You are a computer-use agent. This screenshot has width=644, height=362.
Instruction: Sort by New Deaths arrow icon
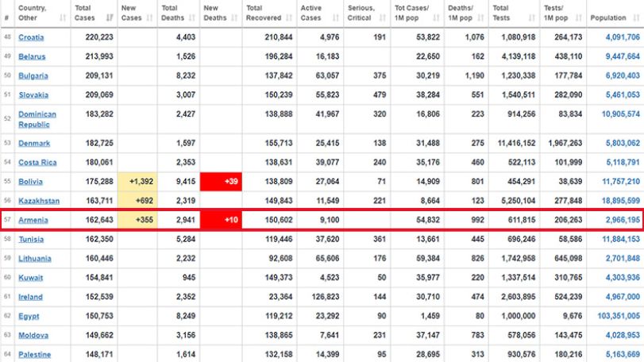[234, 17]
